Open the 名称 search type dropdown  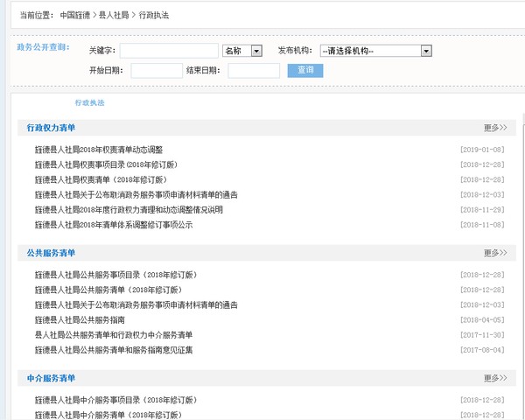pos(242,51)
